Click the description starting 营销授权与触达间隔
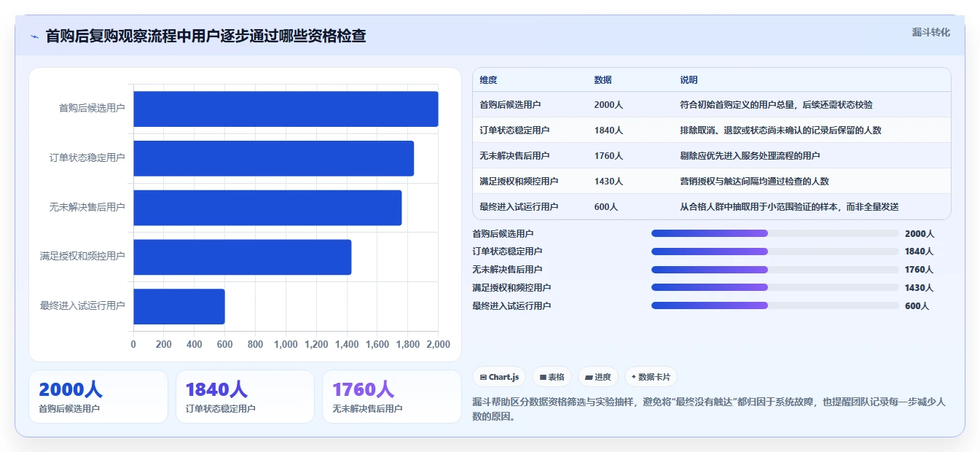The height and width of the screenshot is (452, 980). tap(754, 182)
